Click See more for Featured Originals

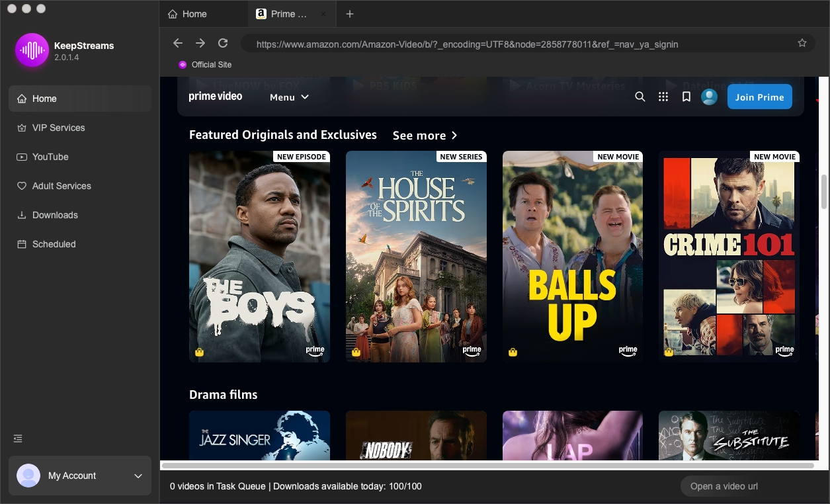pyautogui.click(x=425, y=136)
